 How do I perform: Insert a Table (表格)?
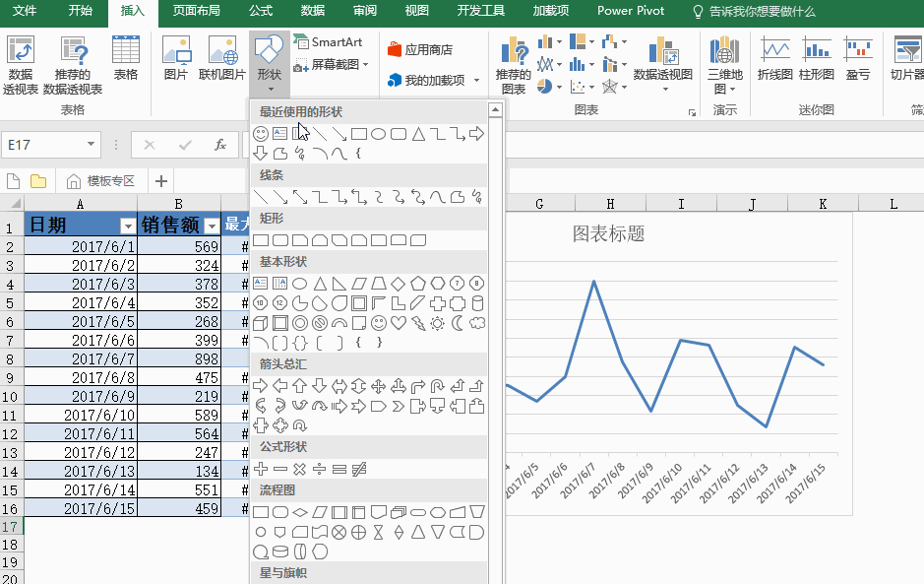click(x=126, y=58)
